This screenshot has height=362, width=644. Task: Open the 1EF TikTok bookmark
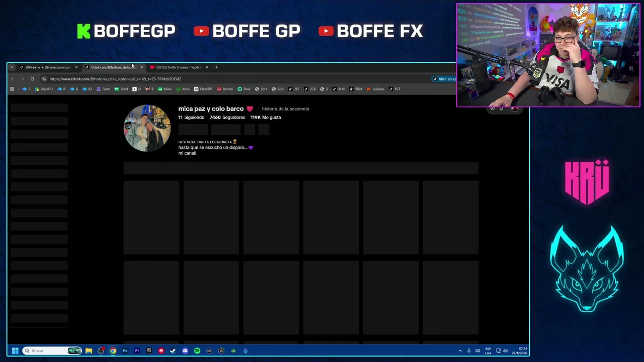click(x=294, y=89)
